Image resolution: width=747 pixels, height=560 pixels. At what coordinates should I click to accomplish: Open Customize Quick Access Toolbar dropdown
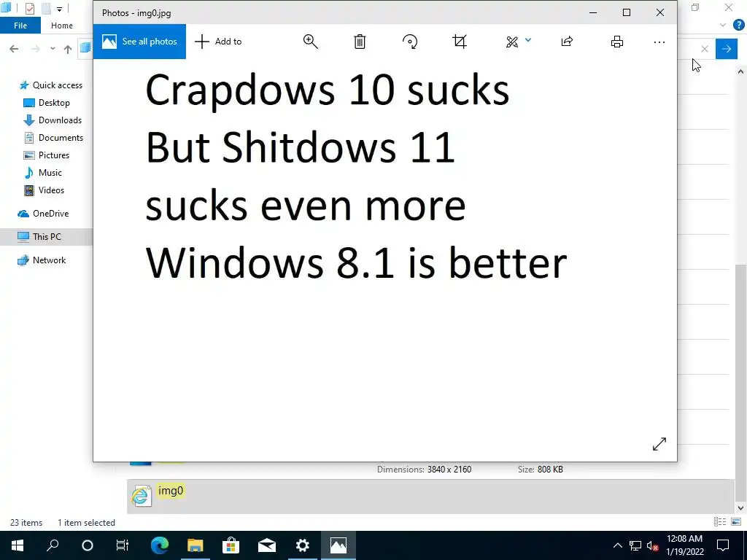point(60,9)
